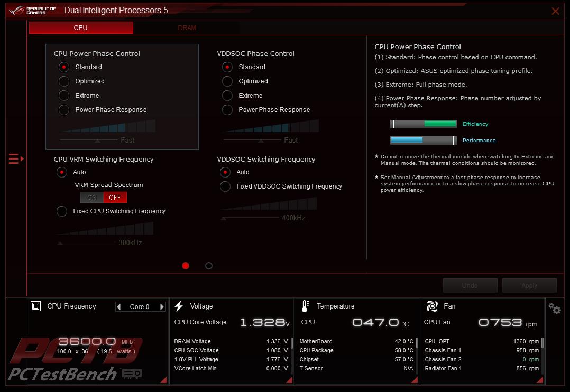The width and height of the screenshot is (570, 392).
Task: Click the T Sensor temperature row
Action: (x=356, y=368)
